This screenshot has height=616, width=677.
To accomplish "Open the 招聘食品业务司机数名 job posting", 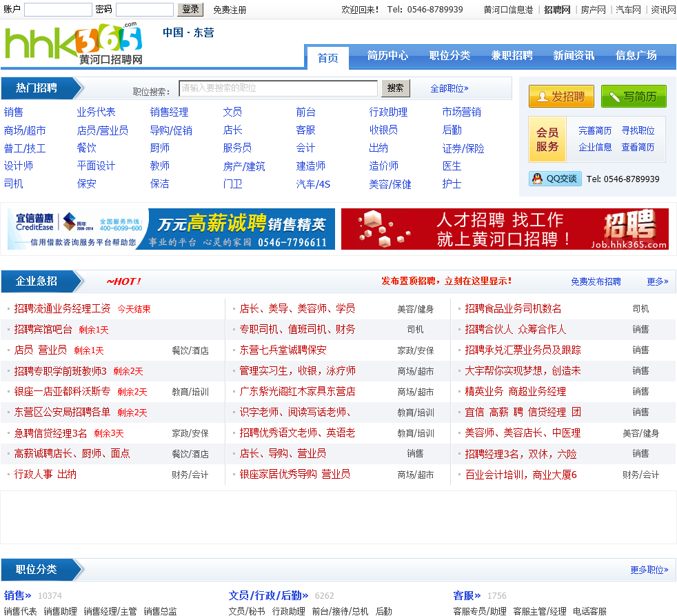I will [513, 308].
